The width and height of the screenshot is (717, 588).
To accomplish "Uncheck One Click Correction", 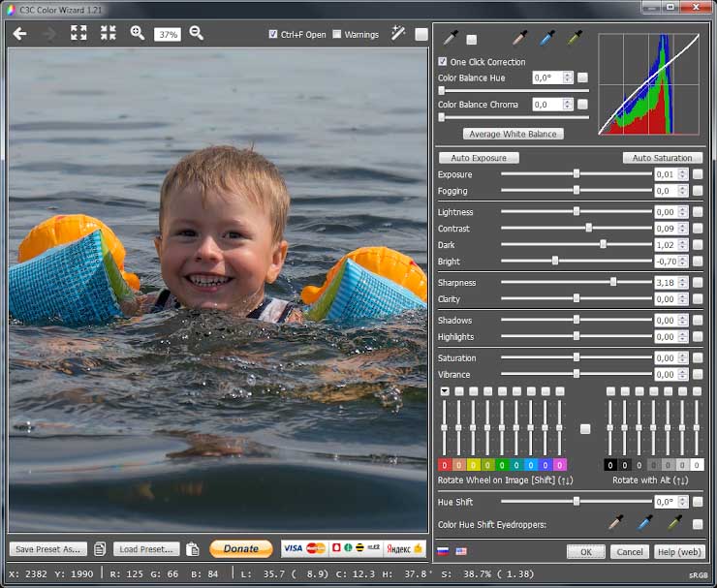I will tap(443, 62).
